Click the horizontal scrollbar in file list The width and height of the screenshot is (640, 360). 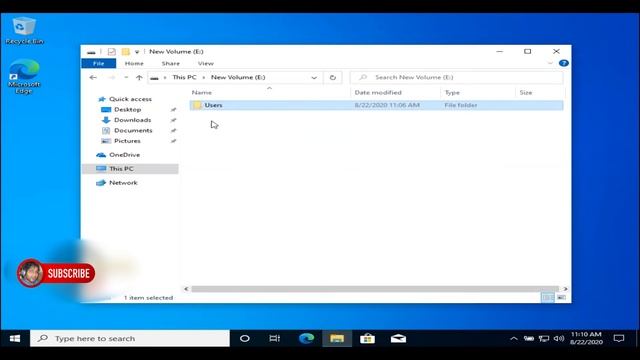[x=375, y=289]
